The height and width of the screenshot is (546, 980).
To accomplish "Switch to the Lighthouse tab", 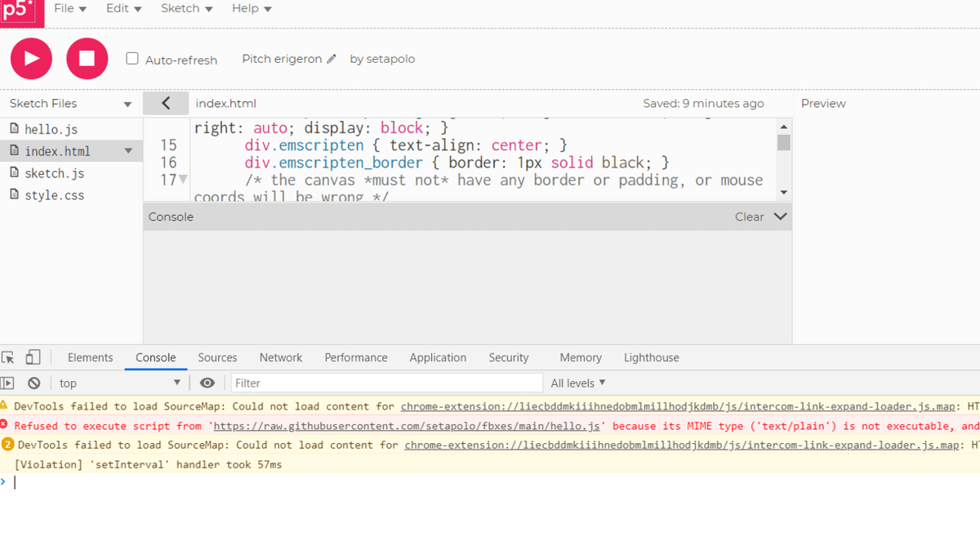I will point(652,357).
